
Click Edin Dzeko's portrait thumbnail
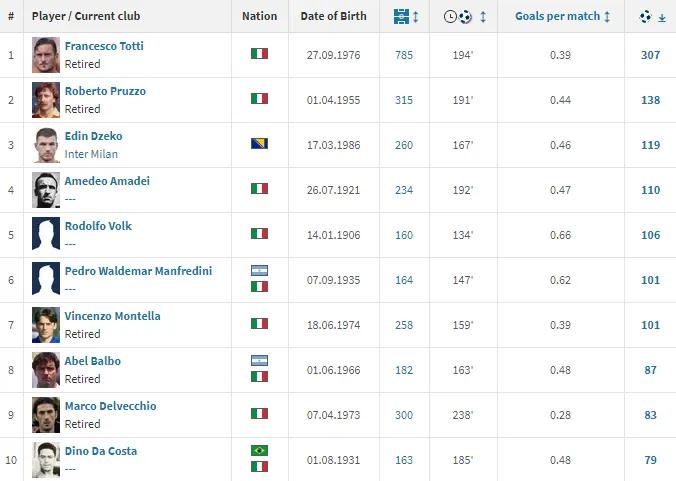coord(45,144)
